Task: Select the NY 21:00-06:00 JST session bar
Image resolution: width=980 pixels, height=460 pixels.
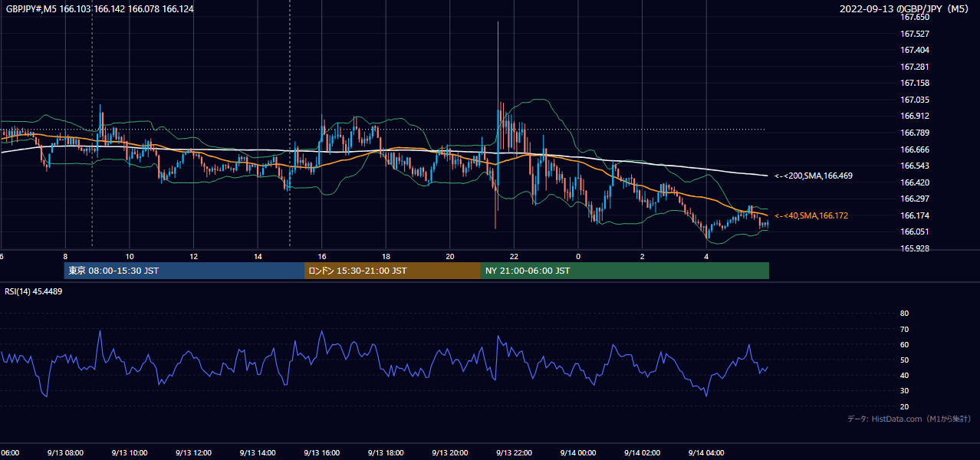Action: (x=625, y=271)
